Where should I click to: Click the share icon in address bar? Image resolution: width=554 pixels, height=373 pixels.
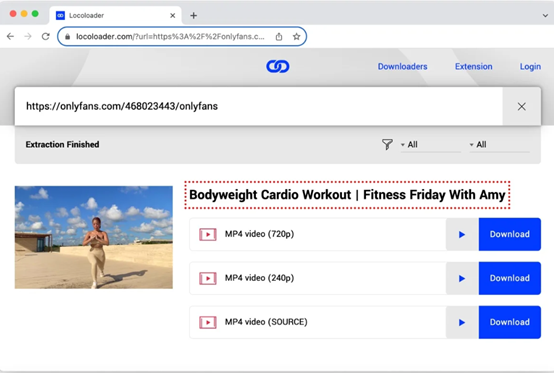(x=279, y=36)
